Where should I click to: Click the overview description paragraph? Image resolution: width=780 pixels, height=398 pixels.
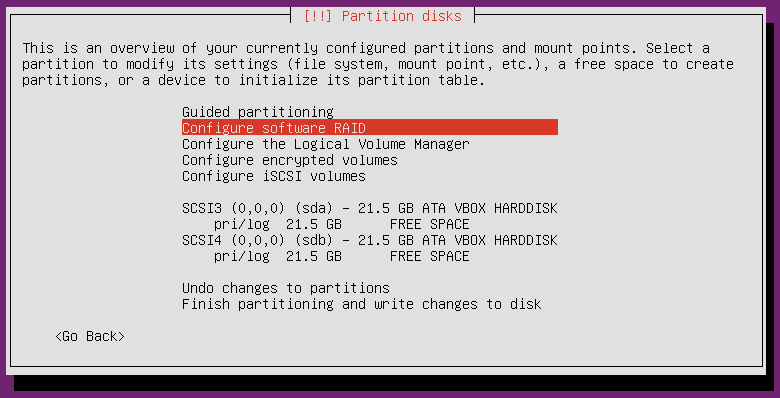pyautogui.click(x=378, y=64)
